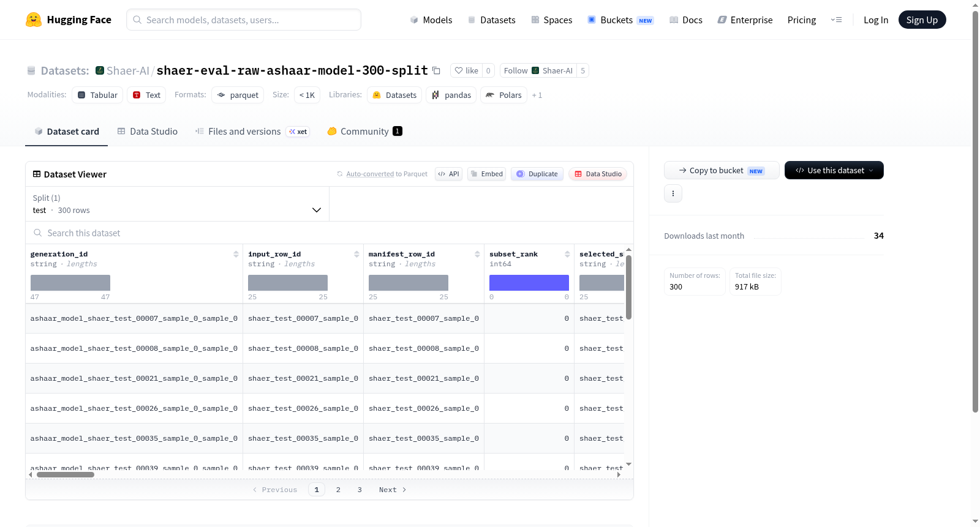Open the Buckets nav item
This screenshot has height=527, width=980.
[620, 20]
